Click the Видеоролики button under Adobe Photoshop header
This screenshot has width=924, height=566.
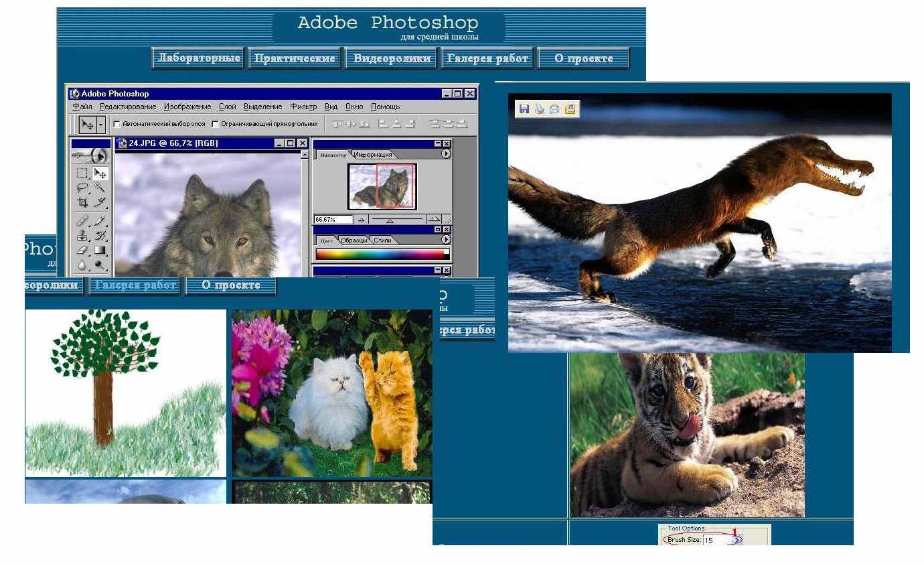click(x=391, y=58)
